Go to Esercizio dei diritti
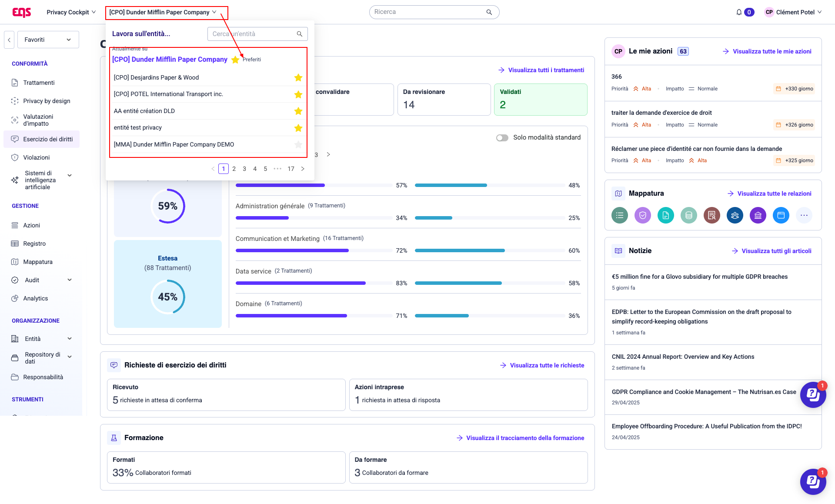This screenshot has height=504, width=835. pos(42,139)
